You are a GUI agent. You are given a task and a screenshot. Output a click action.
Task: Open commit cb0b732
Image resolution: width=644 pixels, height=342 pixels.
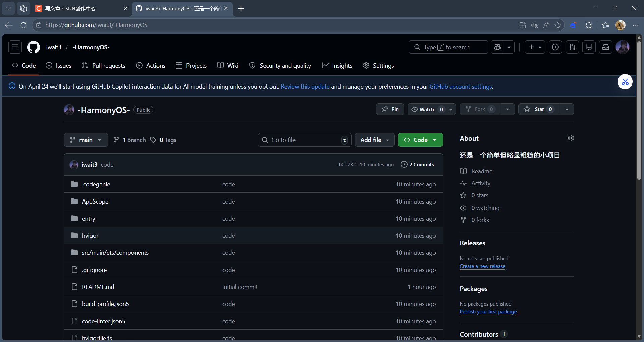[346, 165]
